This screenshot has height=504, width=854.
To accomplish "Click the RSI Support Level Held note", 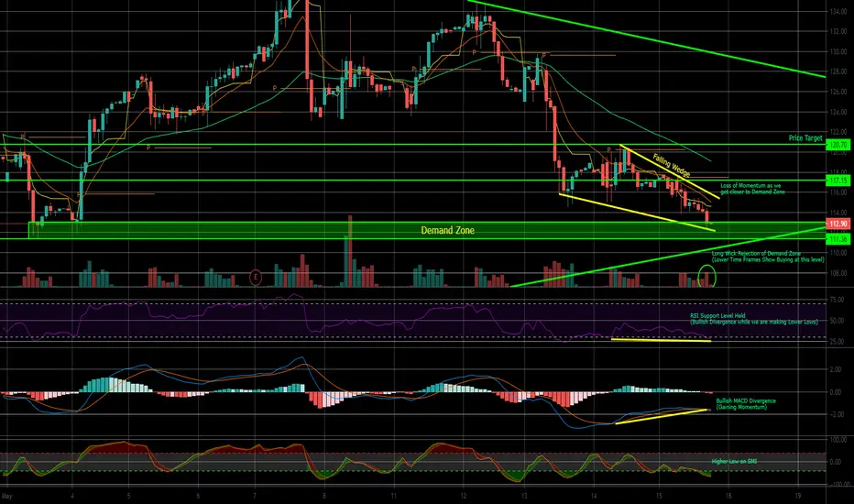I will [x=754, y=319].
